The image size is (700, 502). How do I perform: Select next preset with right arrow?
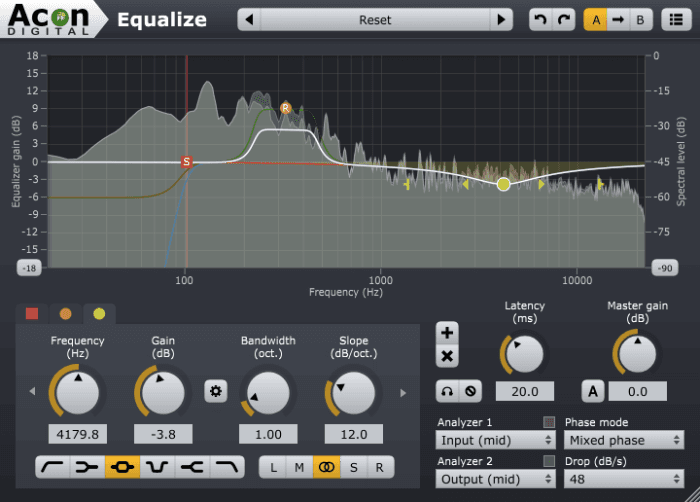pos(501,20)
